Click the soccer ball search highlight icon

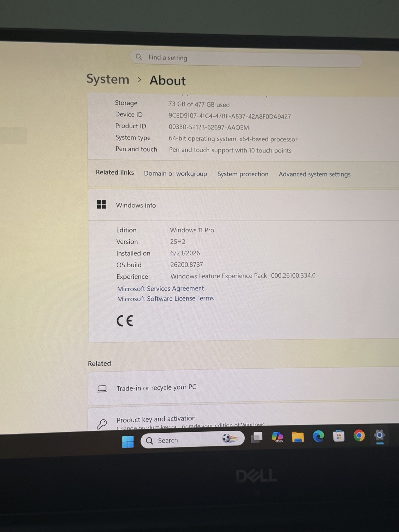pos(230,438)
